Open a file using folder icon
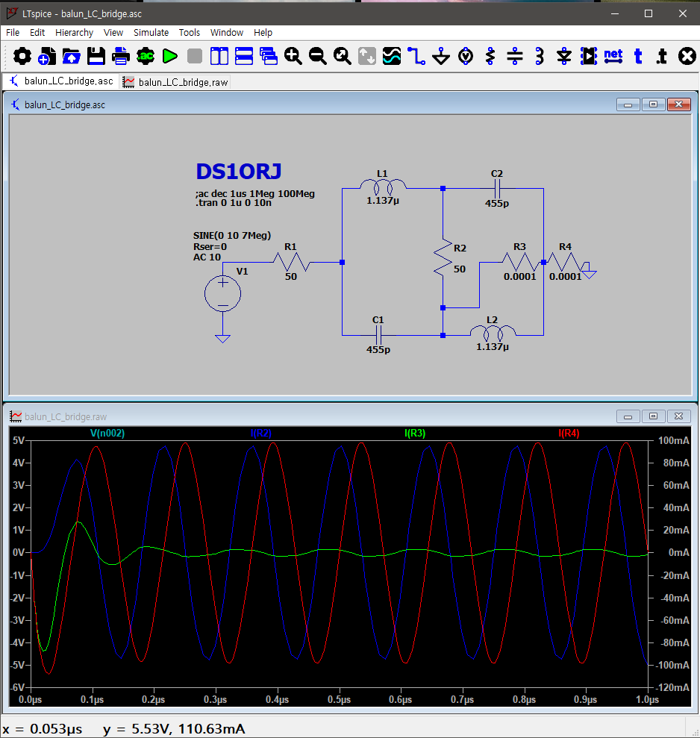 click(71, 57)
